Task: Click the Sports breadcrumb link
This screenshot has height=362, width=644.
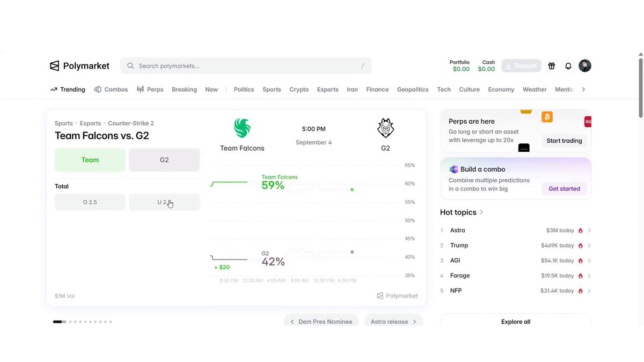Action: 63,123
